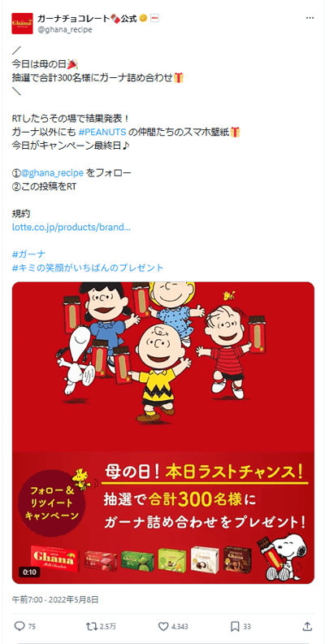Screen dimensions: 325x644
Task: Like the post with heart icon
Action: (x=163, y=626)
